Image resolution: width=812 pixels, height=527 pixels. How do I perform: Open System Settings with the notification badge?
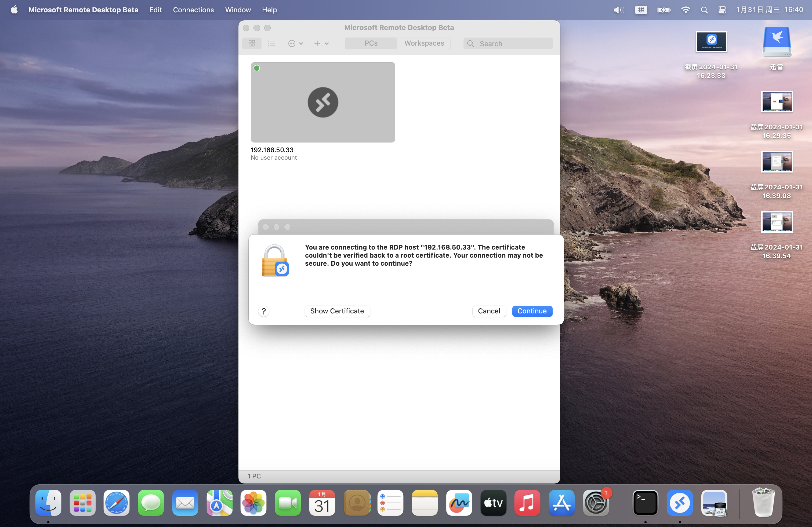596,503
